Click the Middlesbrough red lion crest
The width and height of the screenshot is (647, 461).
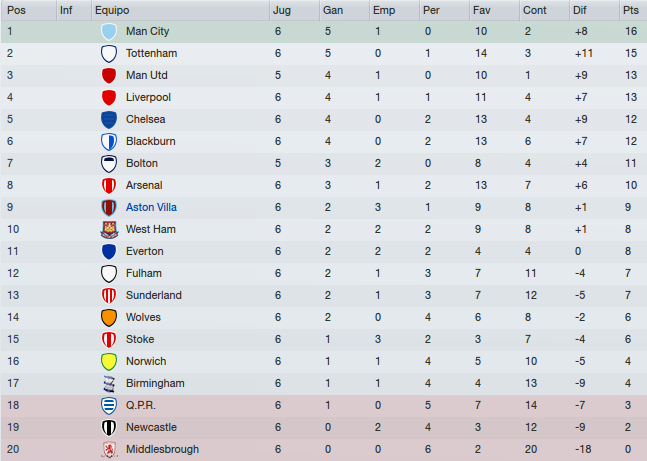pos(109,449)
